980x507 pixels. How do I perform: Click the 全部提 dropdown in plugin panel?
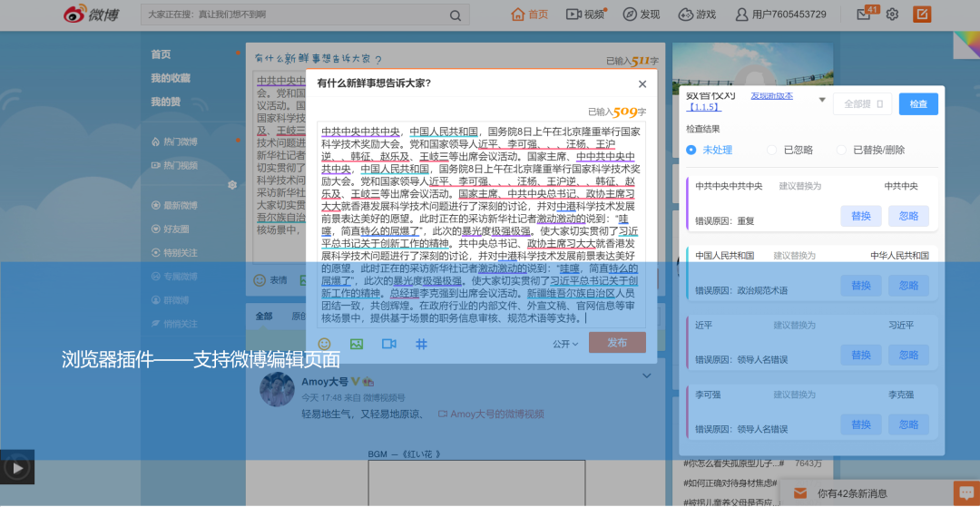coord(862,103)
